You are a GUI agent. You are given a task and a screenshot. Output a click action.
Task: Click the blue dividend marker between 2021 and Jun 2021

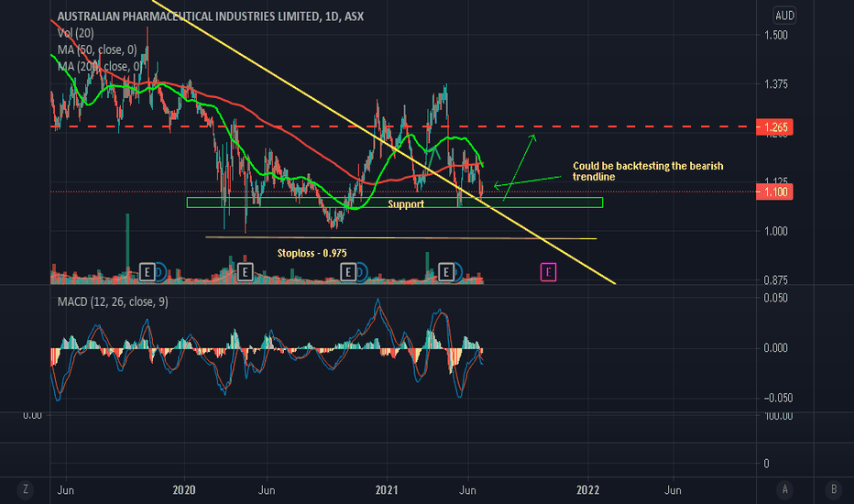[x=457, y=271]
